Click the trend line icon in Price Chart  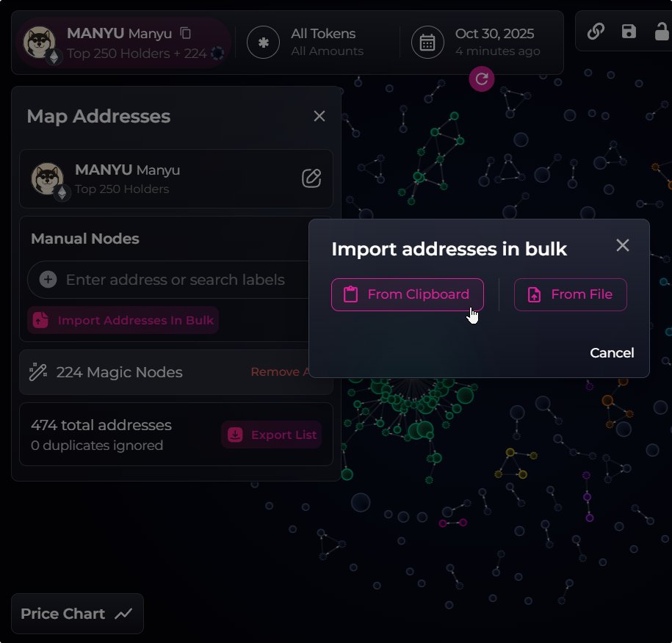coord(123,614)
